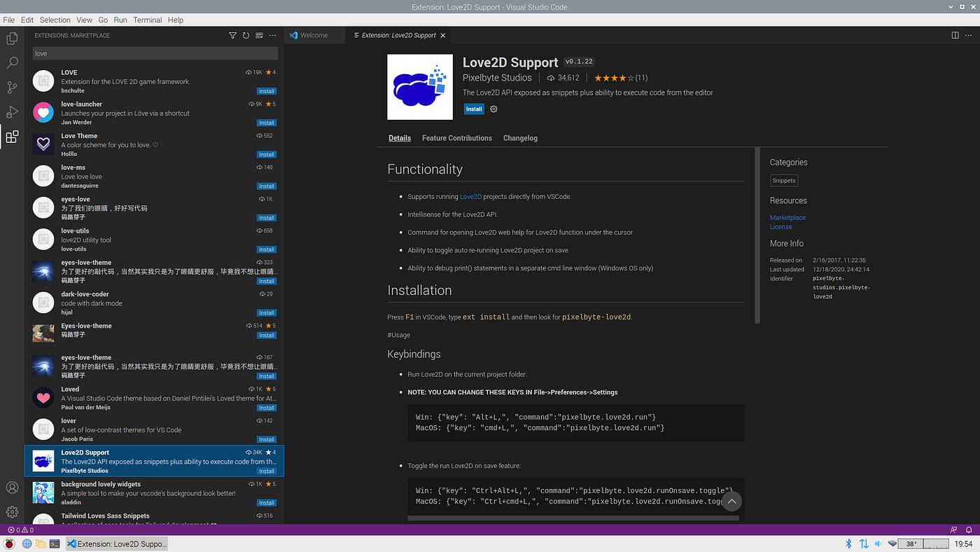
Task: Refresh the extensions list
Action: tap(246, 35)
